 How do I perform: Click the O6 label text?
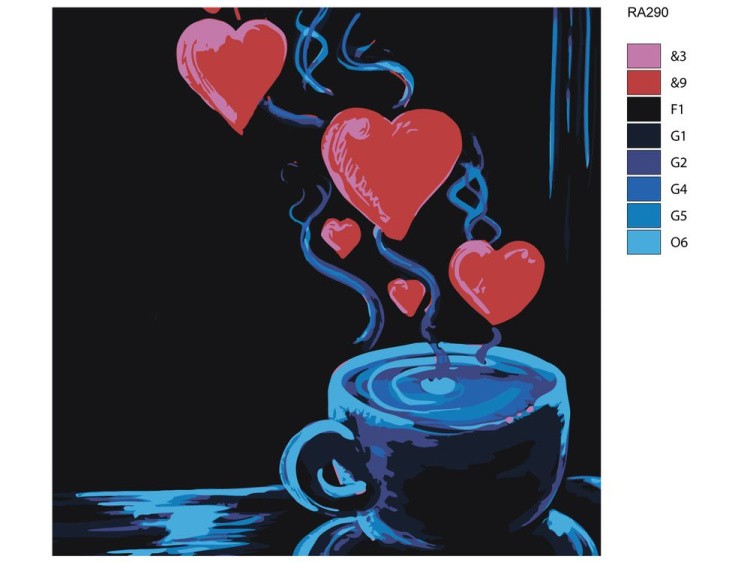(679, 242)
